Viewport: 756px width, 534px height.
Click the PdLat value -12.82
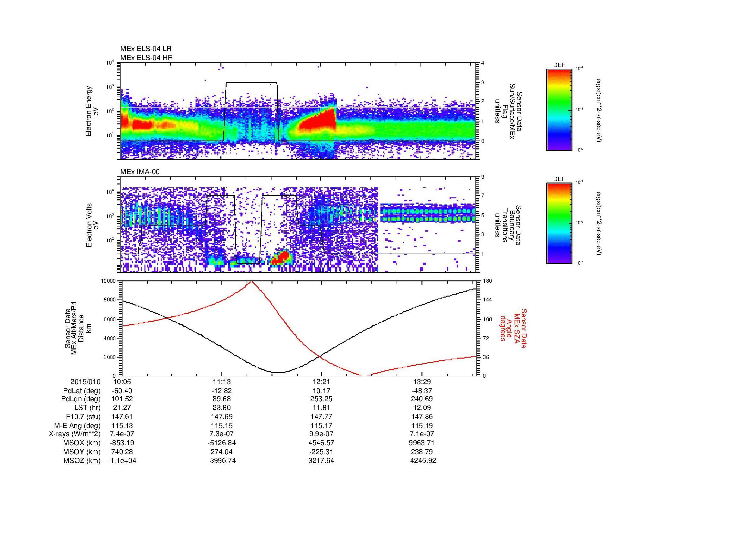222,391
